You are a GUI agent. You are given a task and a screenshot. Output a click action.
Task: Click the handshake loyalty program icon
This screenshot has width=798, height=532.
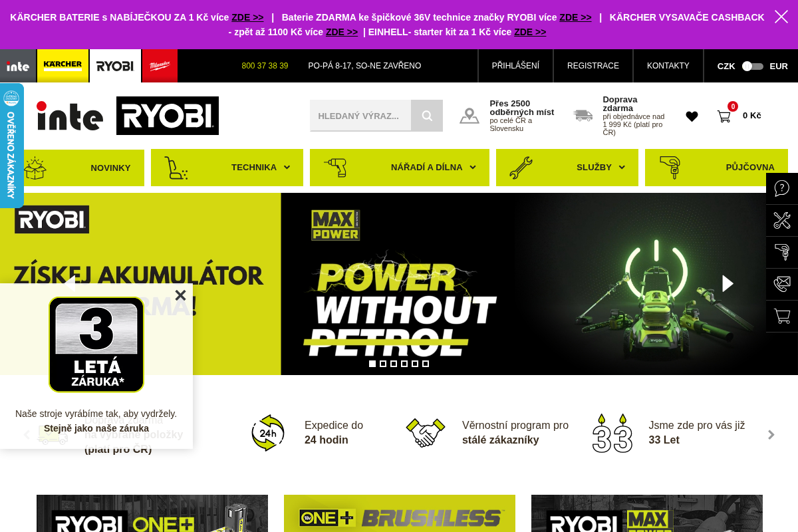(x=426, y=433)
